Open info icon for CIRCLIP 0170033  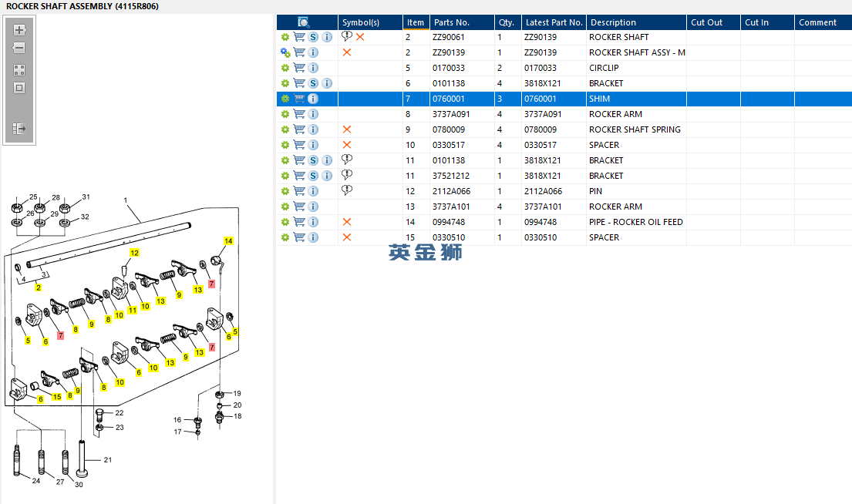pyautogui.click(x=313, y=68)
